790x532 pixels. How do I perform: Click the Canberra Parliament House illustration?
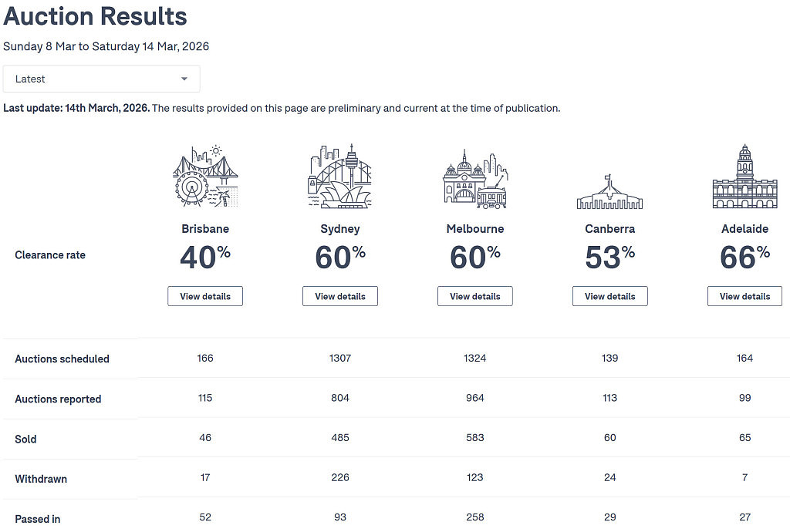click(x=609, y=192)
